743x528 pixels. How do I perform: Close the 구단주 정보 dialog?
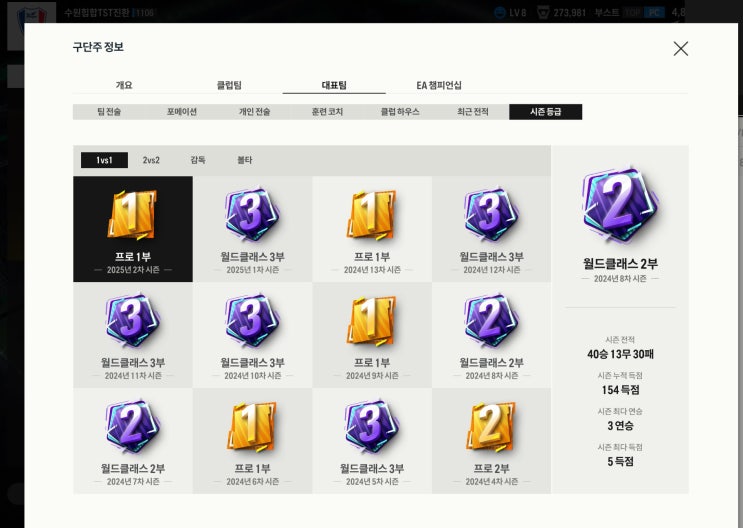tap(680, 48)
